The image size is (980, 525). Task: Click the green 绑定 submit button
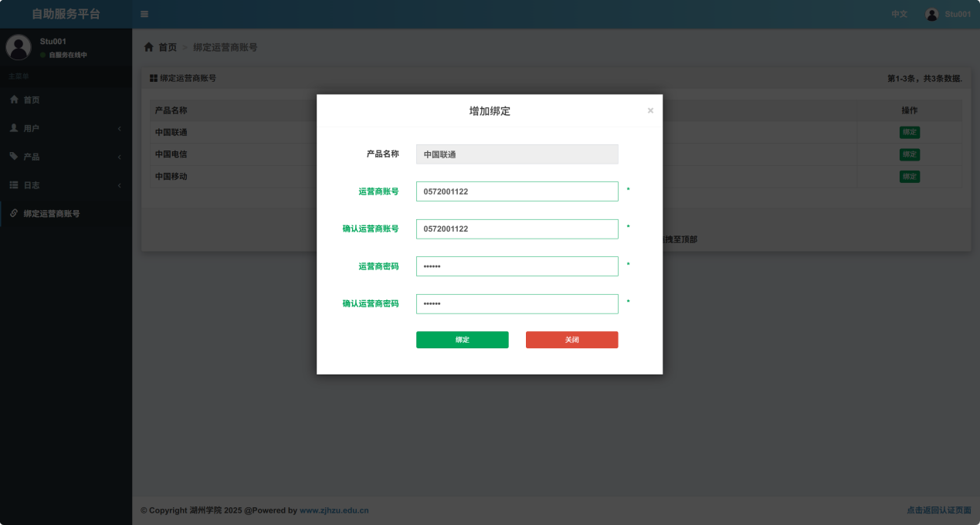462,340
